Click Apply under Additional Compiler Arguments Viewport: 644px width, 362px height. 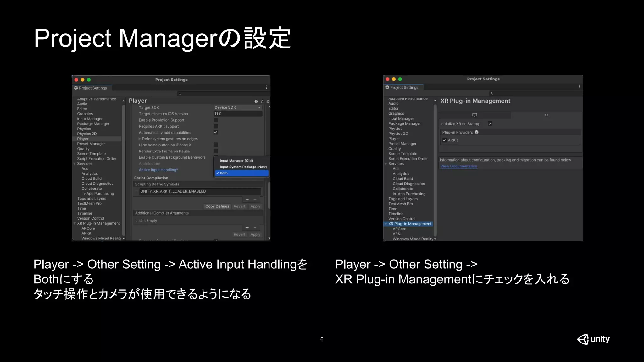255,235
